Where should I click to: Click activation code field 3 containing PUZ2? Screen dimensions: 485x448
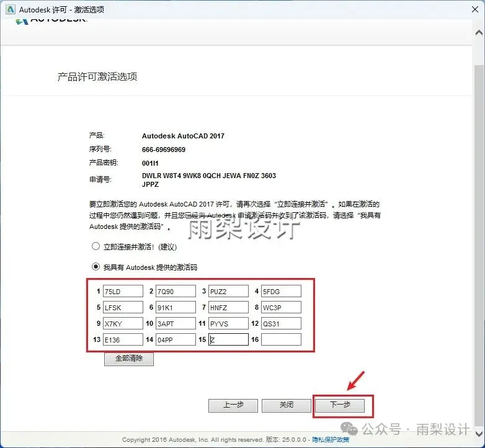[228, 292]
